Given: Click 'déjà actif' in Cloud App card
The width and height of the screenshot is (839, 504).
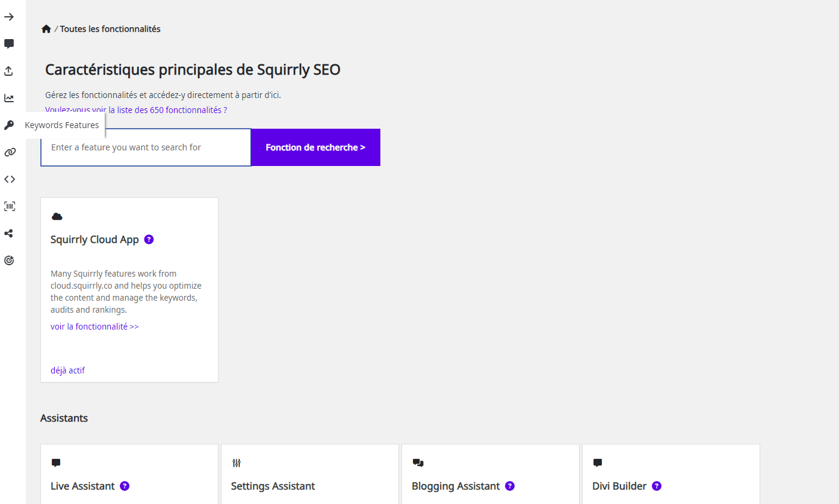Looking at the screenshot, I should point(67,370).
